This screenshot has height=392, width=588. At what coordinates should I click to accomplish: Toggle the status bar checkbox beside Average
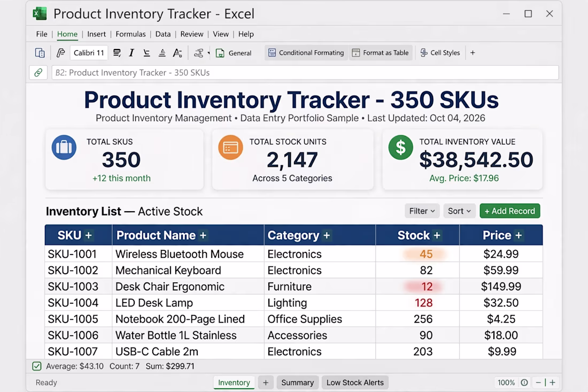click(x=37, y=366)
